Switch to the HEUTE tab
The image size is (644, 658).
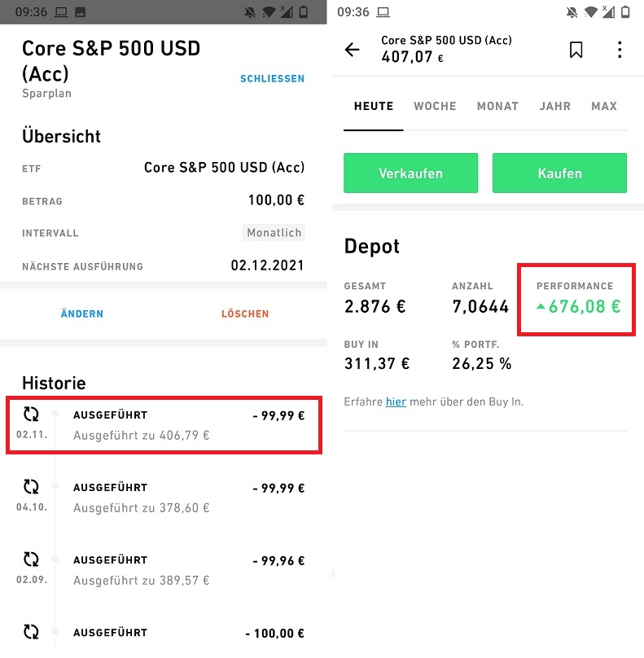point(374,107)
